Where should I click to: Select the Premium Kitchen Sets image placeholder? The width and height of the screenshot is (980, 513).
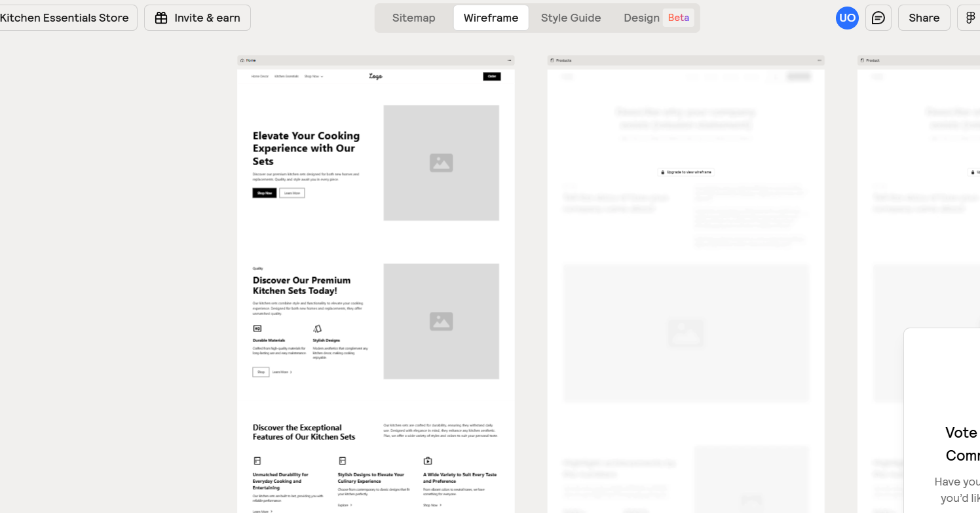tap(441, 321)
